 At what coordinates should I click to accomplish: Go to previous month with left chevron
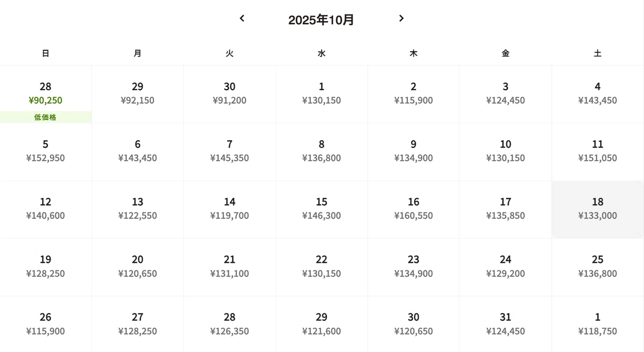point(242,18)
